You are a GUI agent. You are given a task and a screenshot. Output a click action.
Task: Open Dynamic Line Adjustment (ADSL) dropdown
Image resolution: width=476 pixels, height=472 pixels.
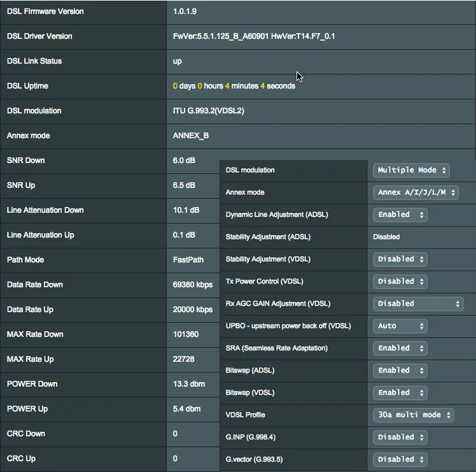point(400,215)
